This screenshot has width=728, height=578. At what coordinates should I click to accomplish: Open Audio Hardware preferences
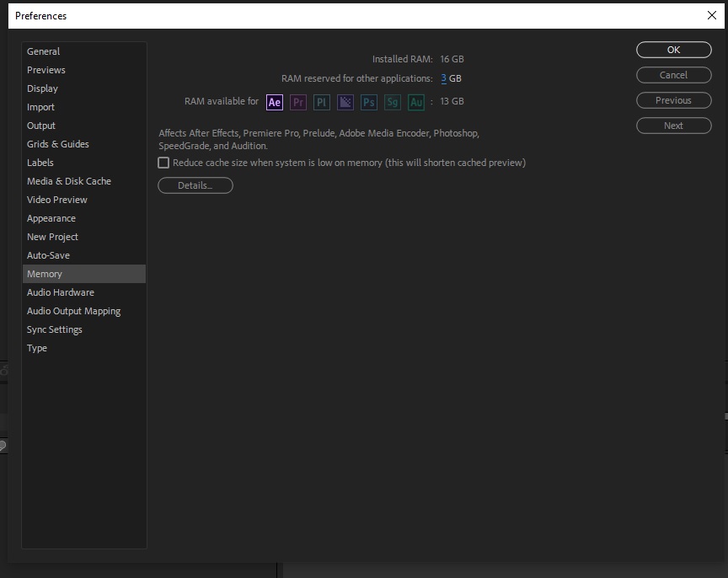tap(84, 292)
